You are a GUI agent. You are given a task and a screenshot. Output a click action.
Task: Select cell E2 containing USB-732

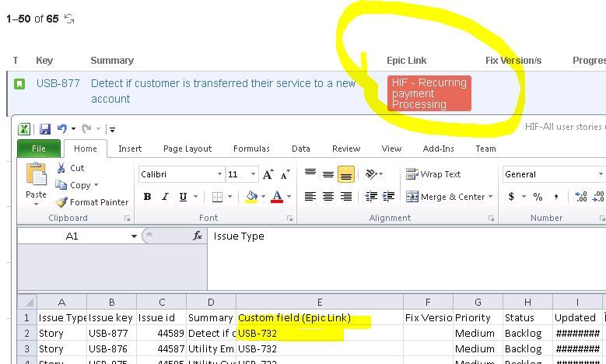pos(320,333)
